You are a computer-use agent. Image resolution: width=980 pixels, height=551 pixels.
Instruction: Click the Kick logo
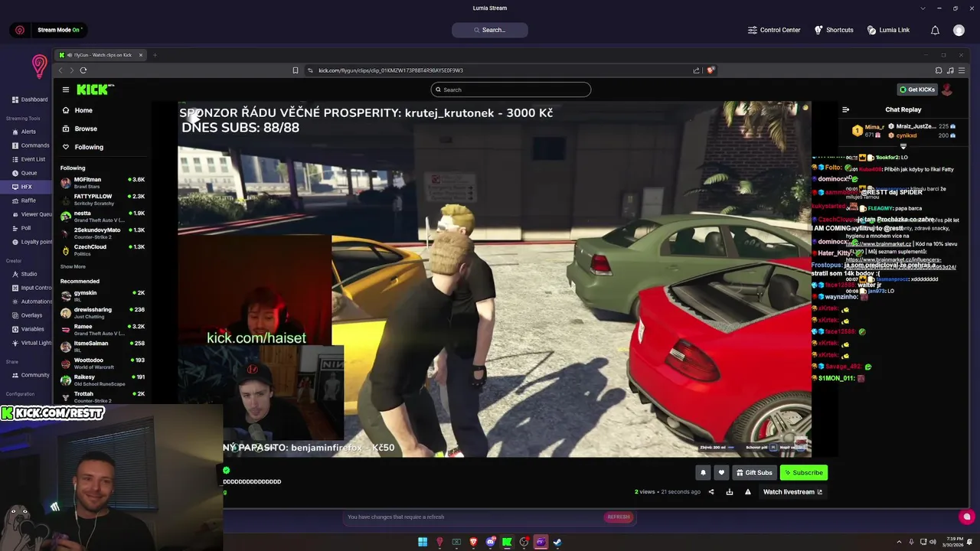(x=95, y=90)
